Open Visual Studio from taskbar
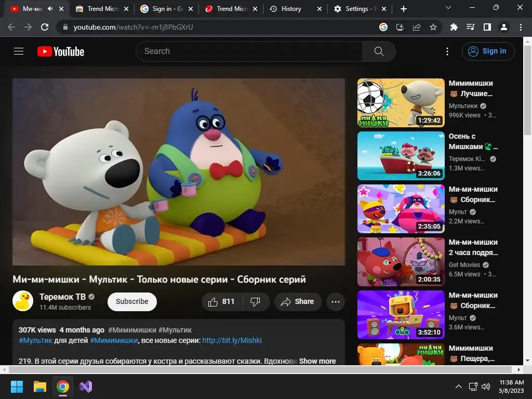Screen dimensions: 532x399 point(86,387)
